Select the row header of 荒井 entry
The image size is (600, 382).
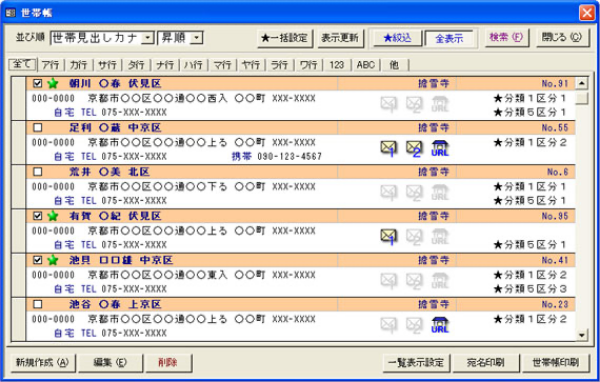(x=18, y=187)
